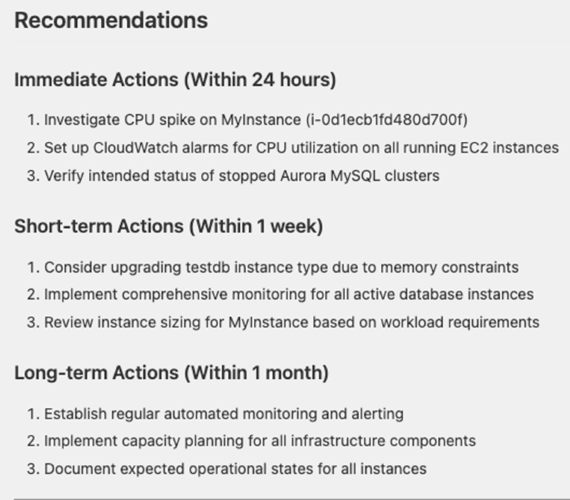Click the Long-term Actions (Within 1 month) heading
This screenshot has width=570, height=500.
[172, 372]
